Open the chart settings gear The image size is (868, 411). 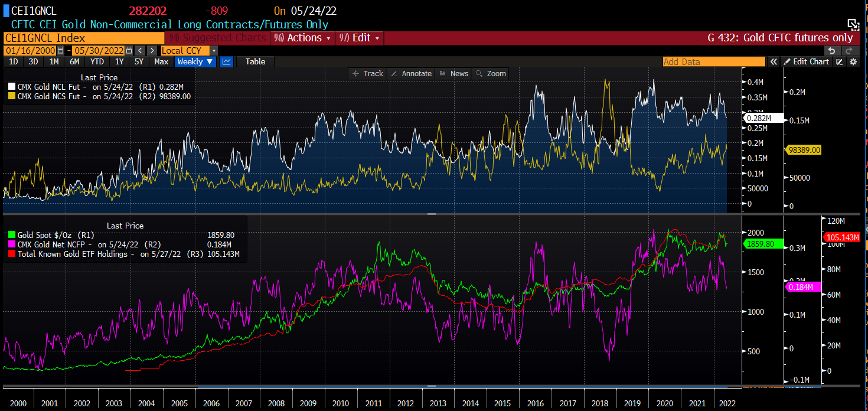(853, 62)
